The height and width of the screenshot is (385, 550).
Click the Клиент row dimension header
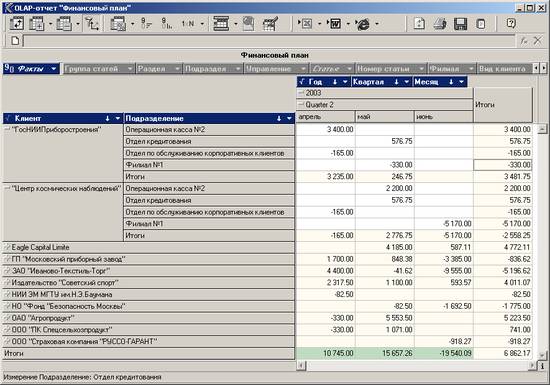(x=63, y=119)
